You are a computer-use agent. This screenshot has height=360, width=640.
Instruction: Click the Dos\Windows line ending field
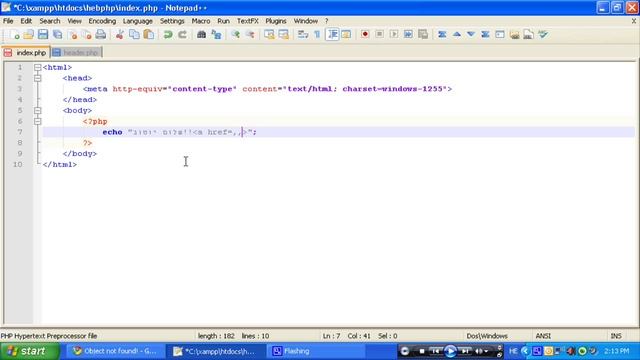(x=487, y=336)
